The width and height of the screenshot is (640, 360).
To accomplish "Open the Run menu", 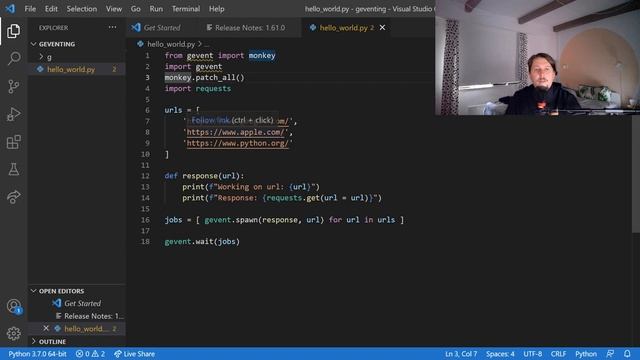I will pos(156,9).
